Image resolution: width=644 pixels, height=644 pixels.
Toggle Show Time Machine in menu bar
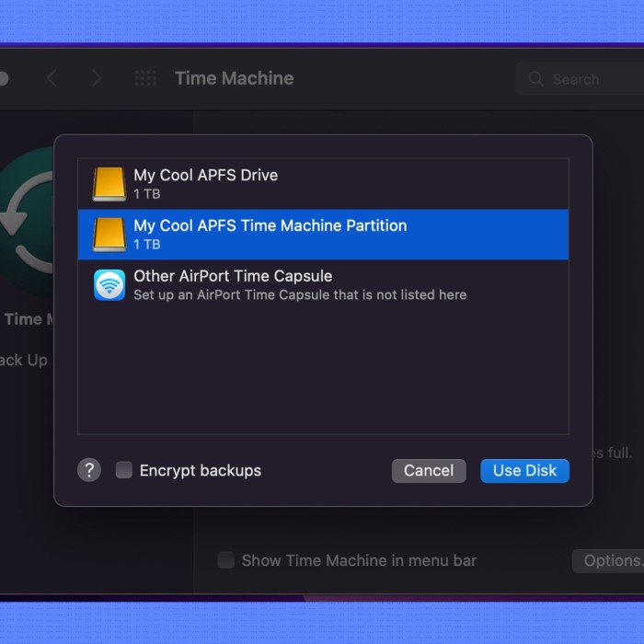click(226, 560)
